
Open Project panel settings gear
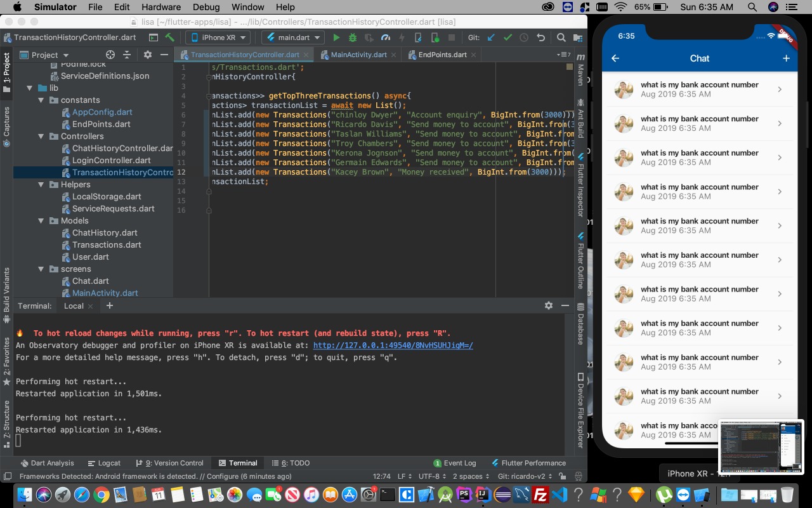(148, 55)
